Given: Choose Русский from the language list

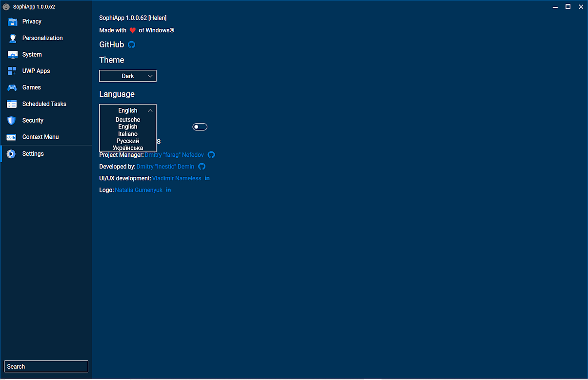Looking at the screenshot, I should tap(128, 141).
